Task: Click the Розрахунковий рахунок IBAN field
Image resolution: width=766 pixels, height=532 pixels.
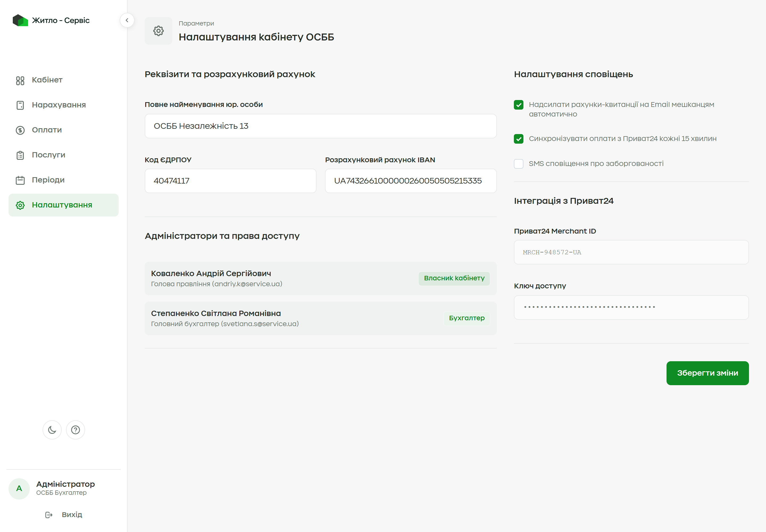Action: [x=411, y=181]
